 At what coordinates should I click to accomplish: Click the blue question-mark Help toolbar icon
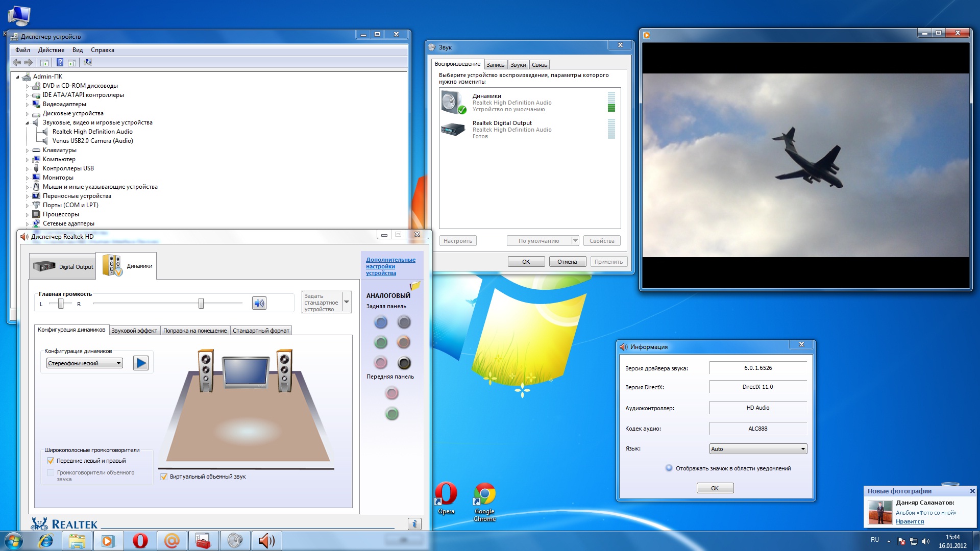coord(60,62)
